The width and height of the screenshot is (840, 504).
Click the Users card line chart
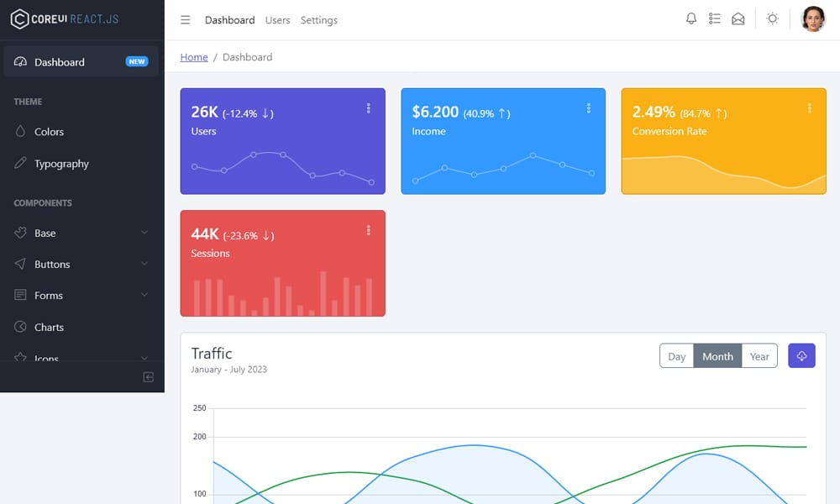[x=283, y=168]
